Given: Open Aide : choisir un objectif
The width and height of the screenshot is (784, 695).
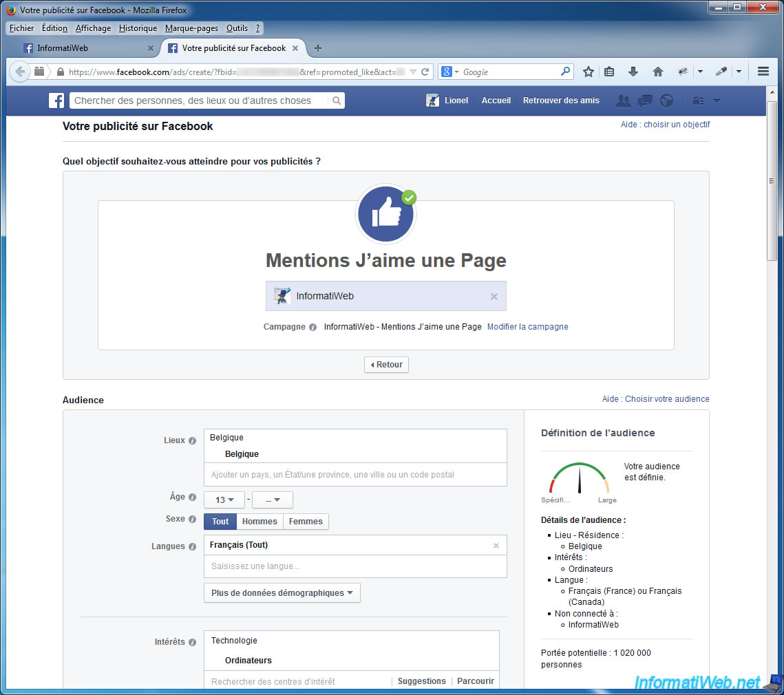Looking at the screenshot, I should pos(665,125).
